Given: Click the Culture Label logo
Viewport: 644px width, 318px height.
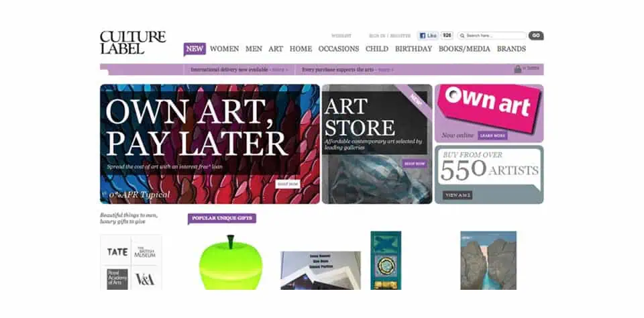Looking at the screenshot, I should (133, 42).
